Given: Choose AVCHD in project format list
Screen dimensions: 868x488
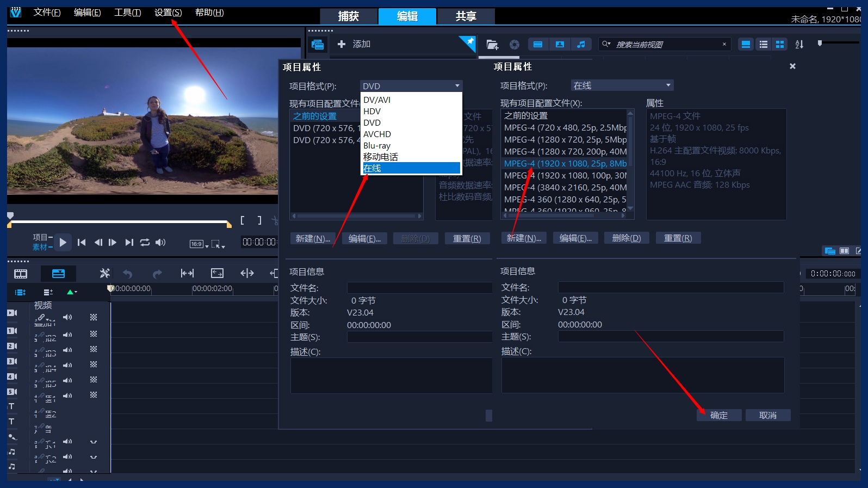Looking at the screenshot, I should (x=411, y=134).
